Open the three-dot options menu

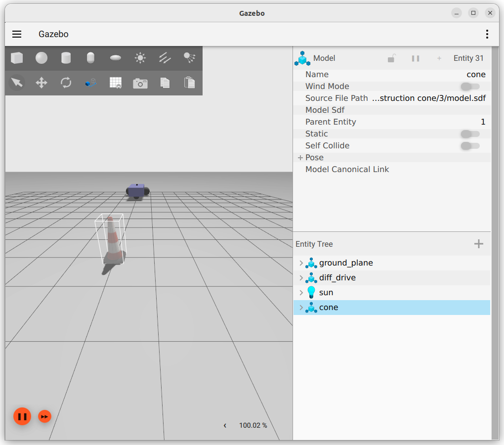coord(487,34)
